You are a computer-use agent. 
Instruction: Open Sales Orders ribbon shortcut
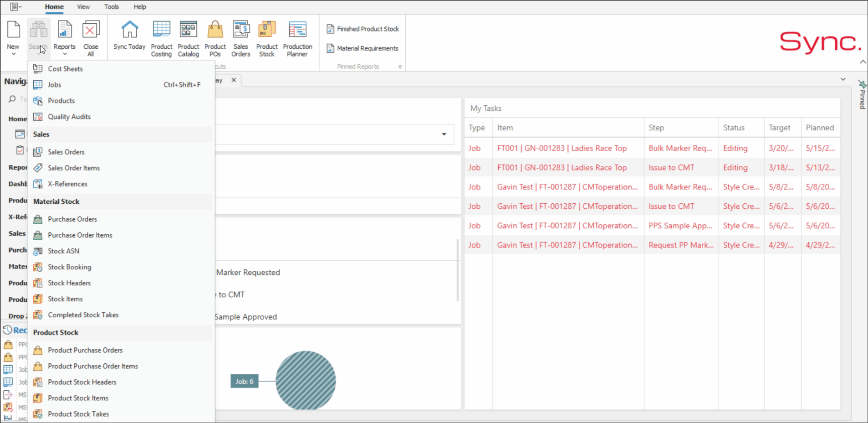tap(240, 38)
